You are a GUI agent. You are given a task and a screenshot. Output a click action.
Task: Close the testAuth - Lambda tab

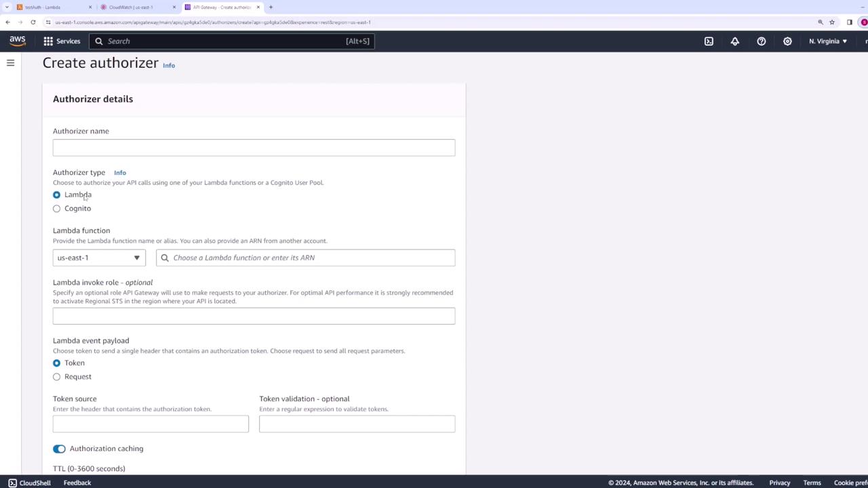coord(90,7)
